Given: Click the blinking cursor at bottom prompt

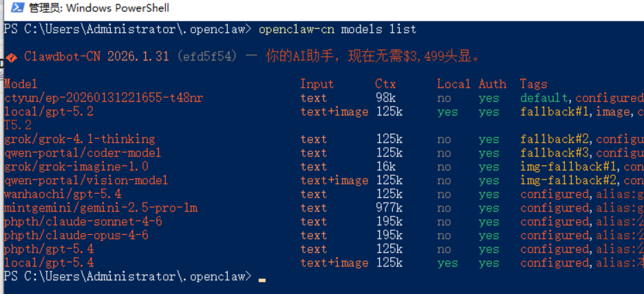Looking at the screenshot, I should (262, 280).
